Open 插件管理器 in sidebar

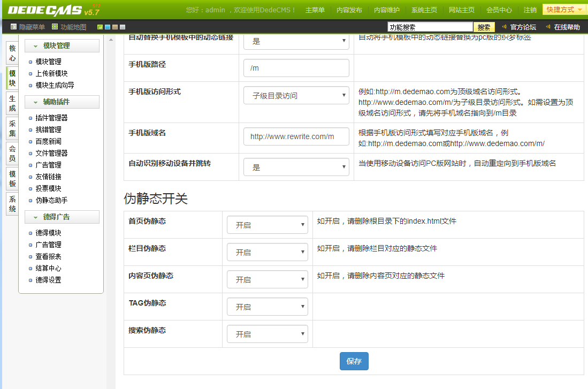(x=51, y=118)
